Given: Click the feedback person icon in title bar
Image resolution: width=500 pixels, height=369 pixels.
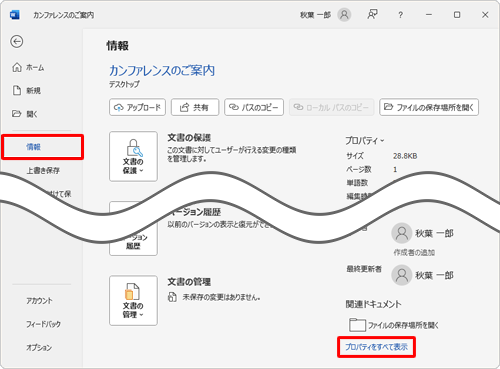Looking at the screenshot, I should [x=372, y=15].
